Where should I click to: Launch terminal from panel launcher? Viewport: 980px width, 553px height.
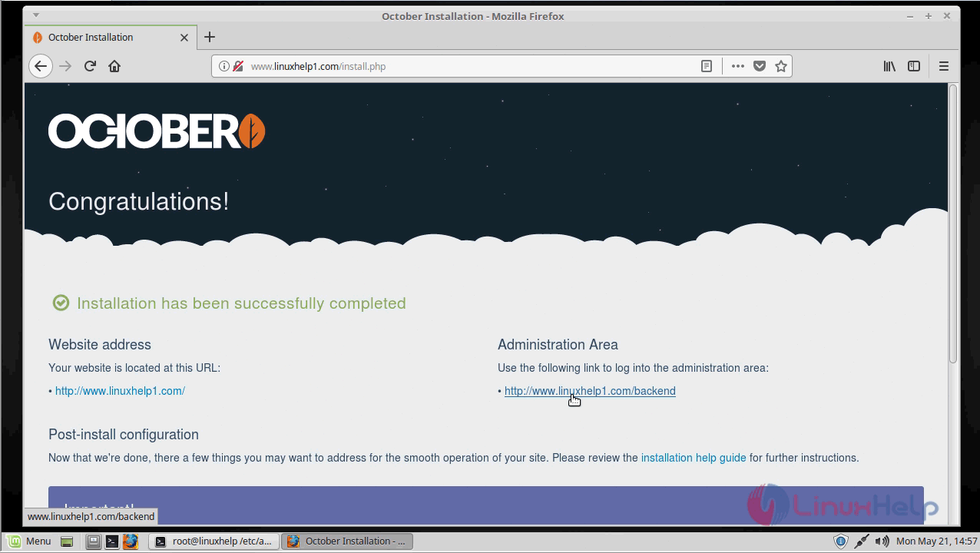pos(112,541)
